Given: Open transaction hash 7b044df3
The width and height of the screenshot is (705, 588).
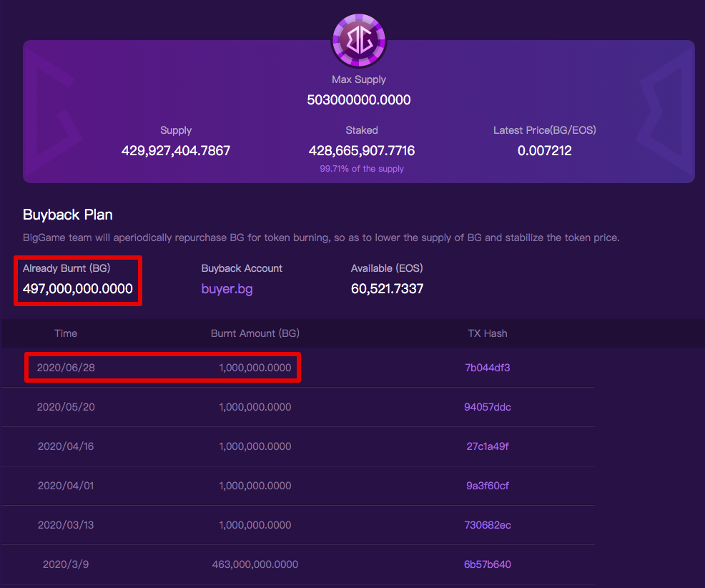Looking at the screenshot, I should click(x=488, y=368).
